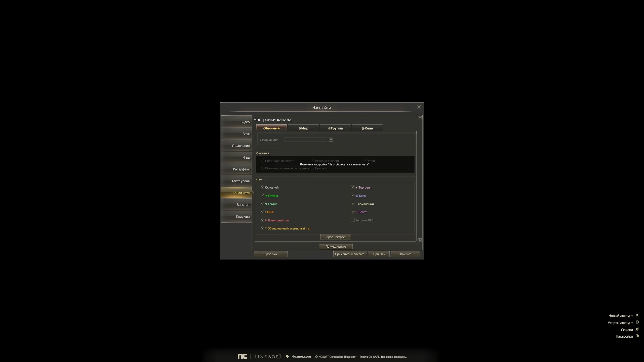Toggle the Шепот checkbox
This screenshot has width=644, height=362.
click(353, 212)
